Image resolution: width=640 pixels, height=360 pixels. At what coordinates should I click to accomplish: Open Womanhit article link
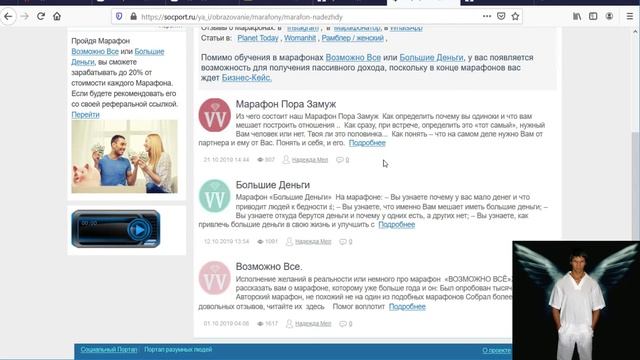point(300,38)
